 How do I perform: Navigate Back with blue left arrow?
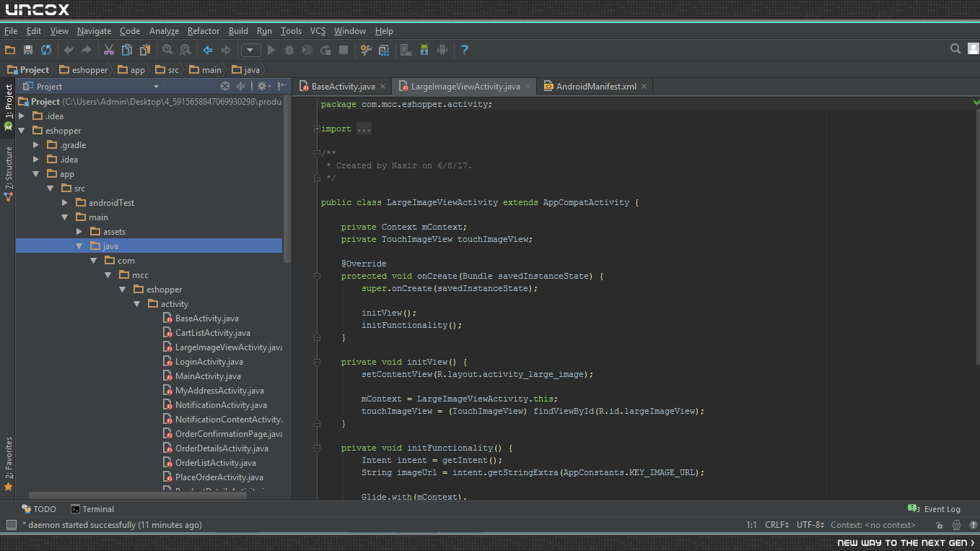pos(208,50)
